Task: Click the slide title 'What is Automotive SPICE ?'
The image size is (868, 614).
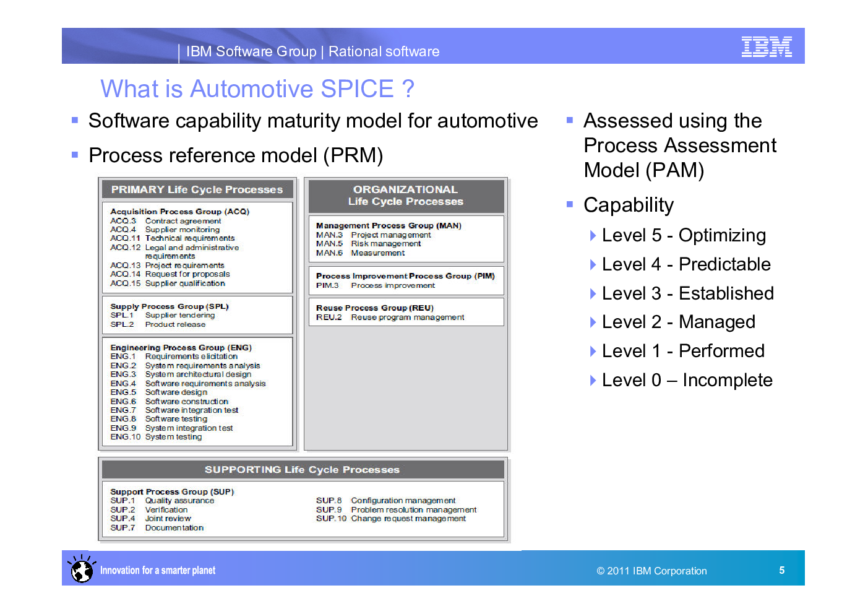Action: 257,89
